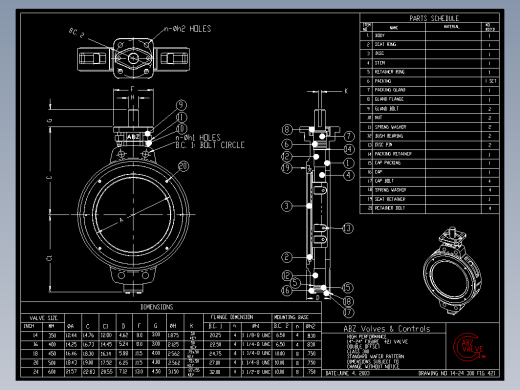Select the 'RETAINER RING' part name

(389, 72)
